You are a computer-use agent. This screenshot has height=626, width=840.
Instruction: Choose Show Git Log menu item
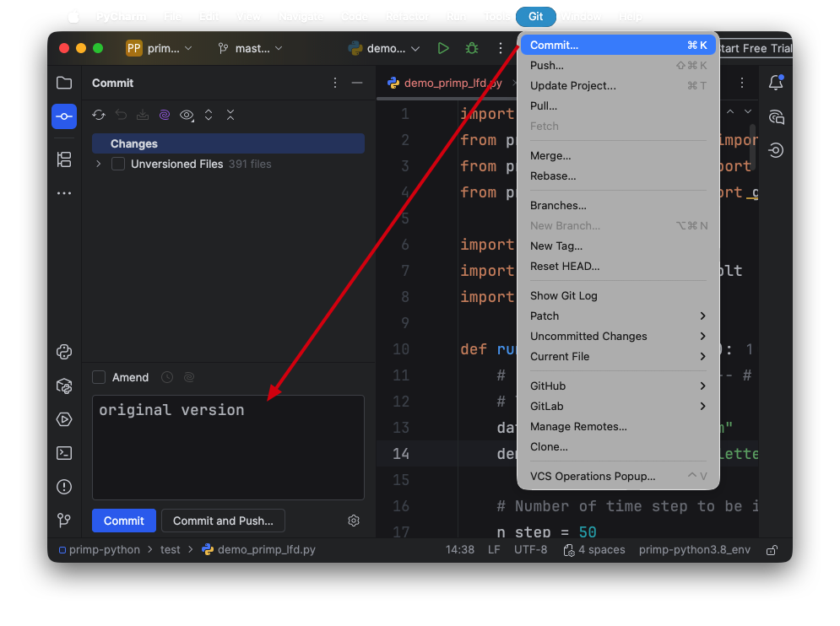point(563,295)
